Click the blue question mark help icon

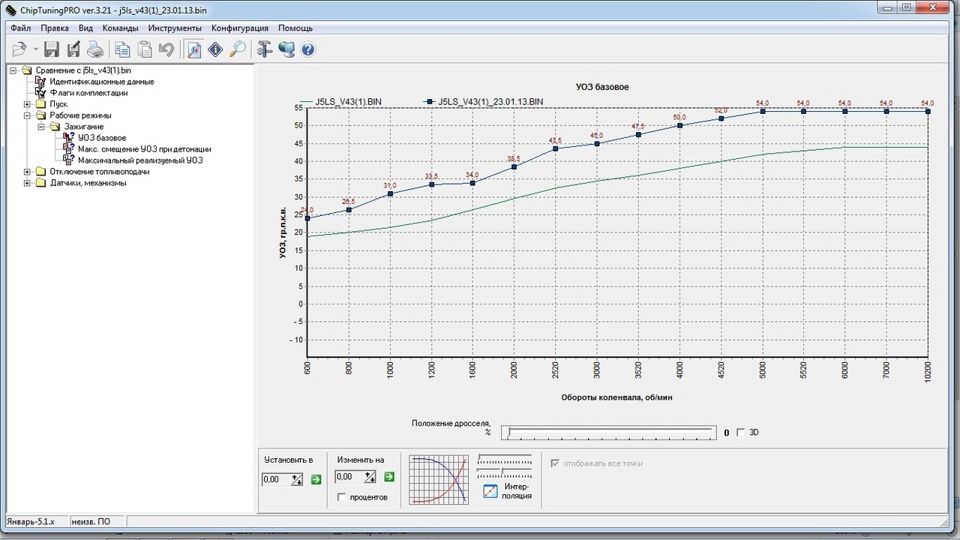coord(308,49)
